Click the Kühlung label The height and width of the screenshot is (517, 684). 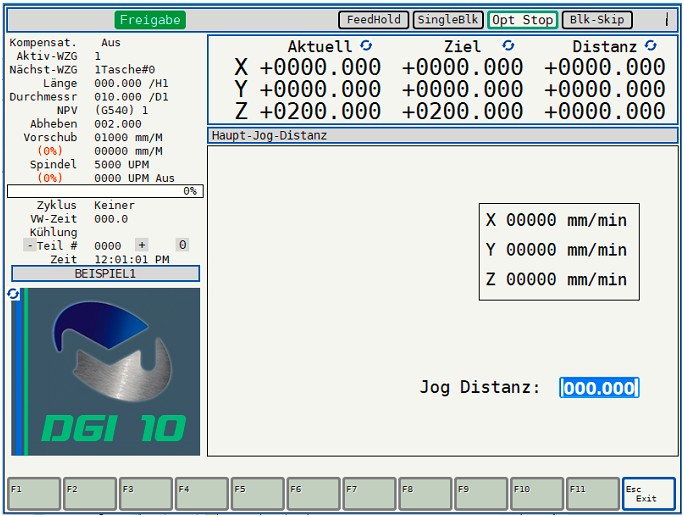coord(53,232)
